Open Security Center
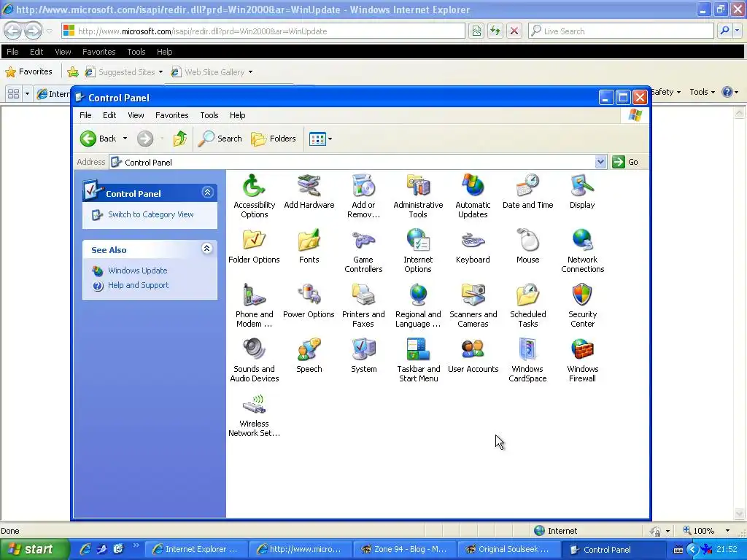 pyautogui.click(x=582, y=306)
